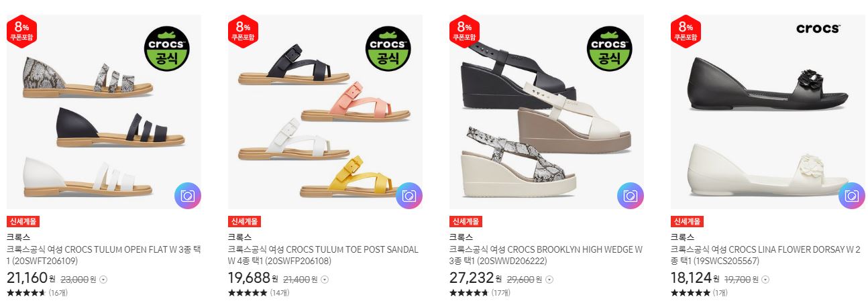Select the Tulum Toe Post Sandal product thumbnail
Screen dimensions: 868x307
coord(325,112)
